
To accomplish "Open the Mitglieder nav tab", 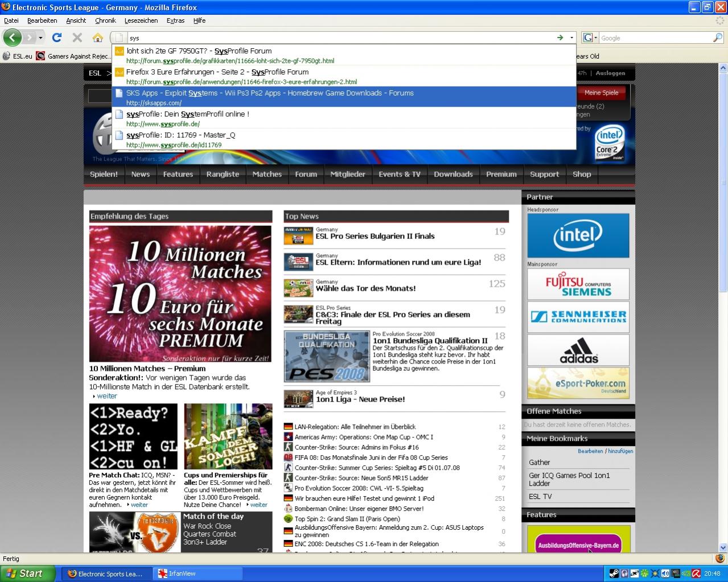I will click(x=348, y=175).
